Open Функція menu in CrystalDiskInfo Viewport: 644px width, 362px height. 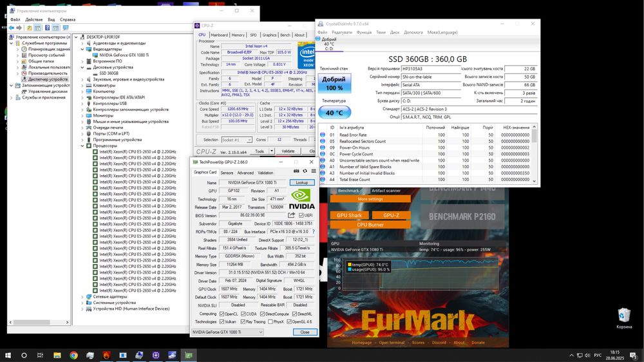pyautogui.click(x=364, y=32)
